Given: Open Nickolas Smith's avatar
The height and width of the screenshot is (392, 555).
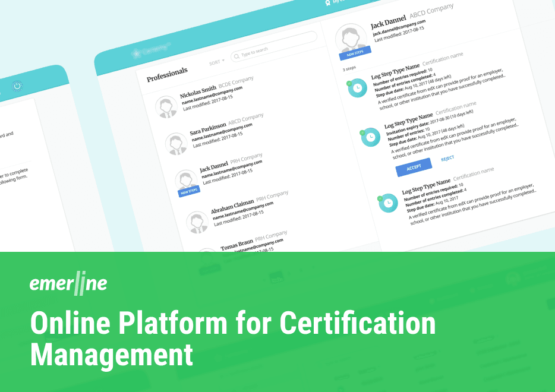Looking at the screenshot, I should click(x=166, y=107).
